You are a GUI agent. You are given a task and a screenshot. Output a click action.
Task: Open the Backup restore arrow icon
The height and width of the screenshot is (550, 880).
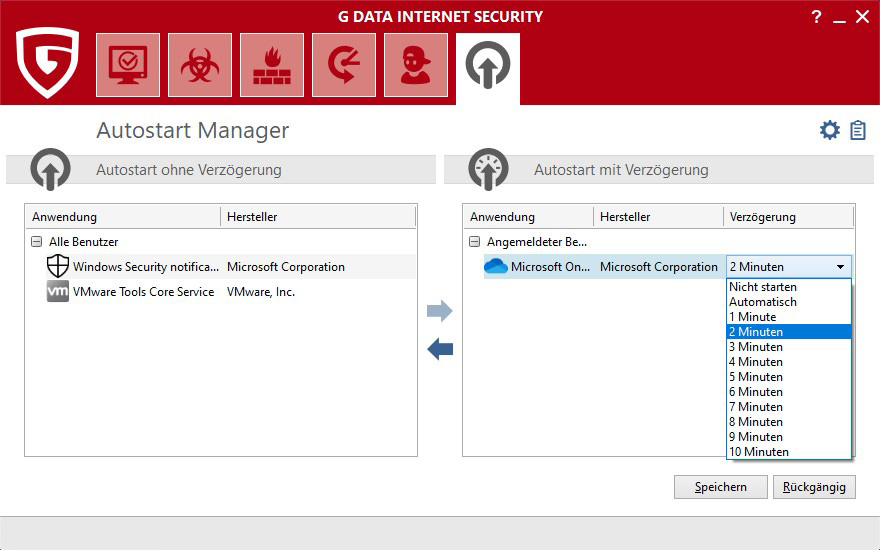pyautogui.click(x=344, y=65)
